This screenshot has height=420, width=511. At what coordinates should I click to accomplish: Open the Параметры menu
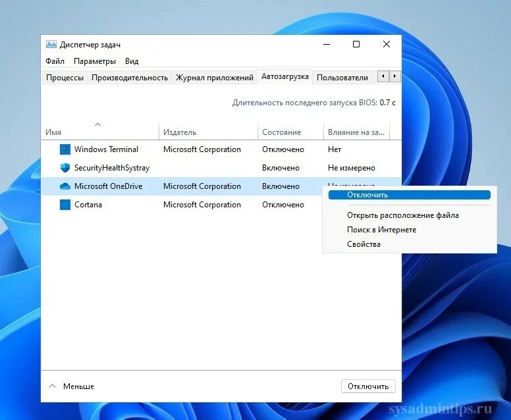95,61
